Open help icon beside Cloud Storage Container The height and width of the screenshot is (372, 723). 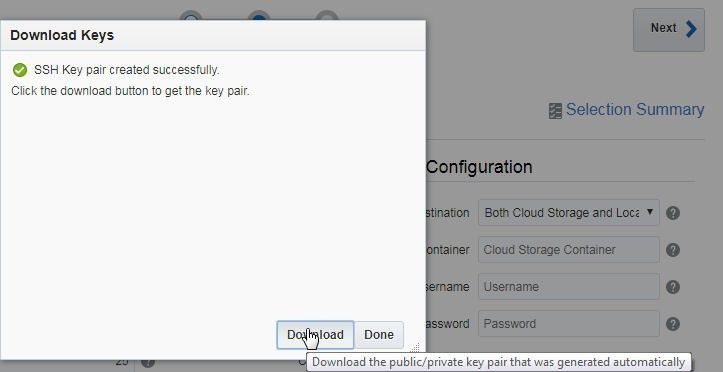coord(673,250)
